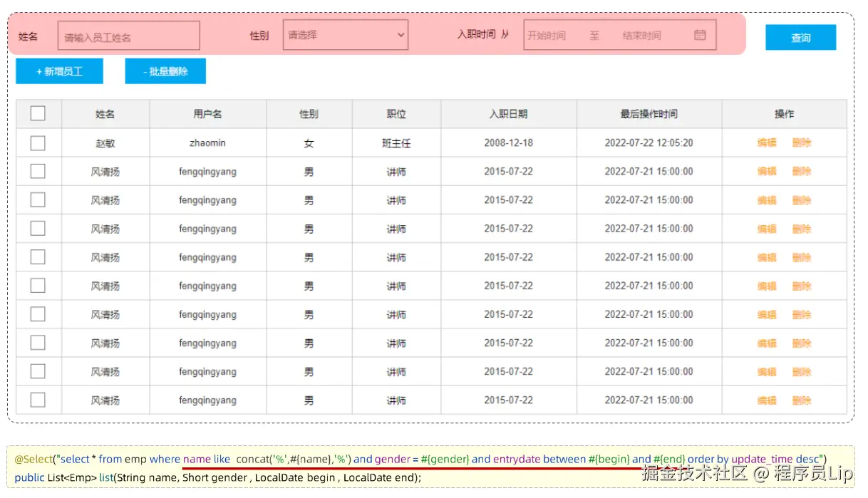Click the 姓名 label beside name input

tap(28, 36)
